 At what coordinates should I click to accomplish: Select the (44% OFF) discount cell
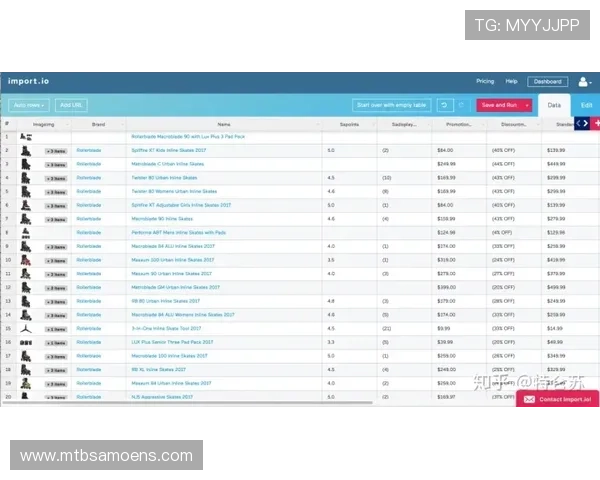coord(514,164)
